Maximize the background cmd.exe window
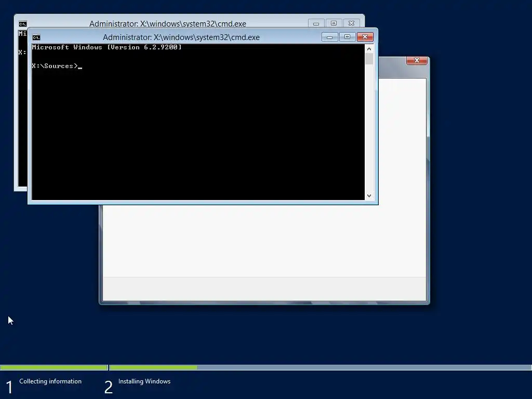The image size is (532, 399). click(x=334, y=23)
